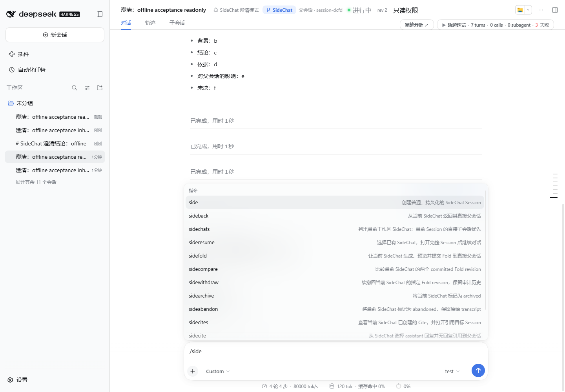Choose the sideback command
The height and width of the screenshot is (392, 565).
335,216
